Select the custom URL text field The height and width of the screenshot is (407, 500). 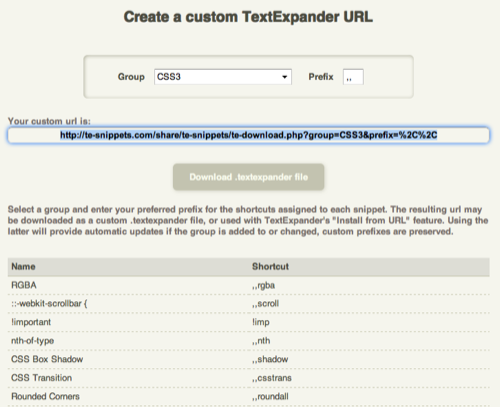click(x=248, y=135)
